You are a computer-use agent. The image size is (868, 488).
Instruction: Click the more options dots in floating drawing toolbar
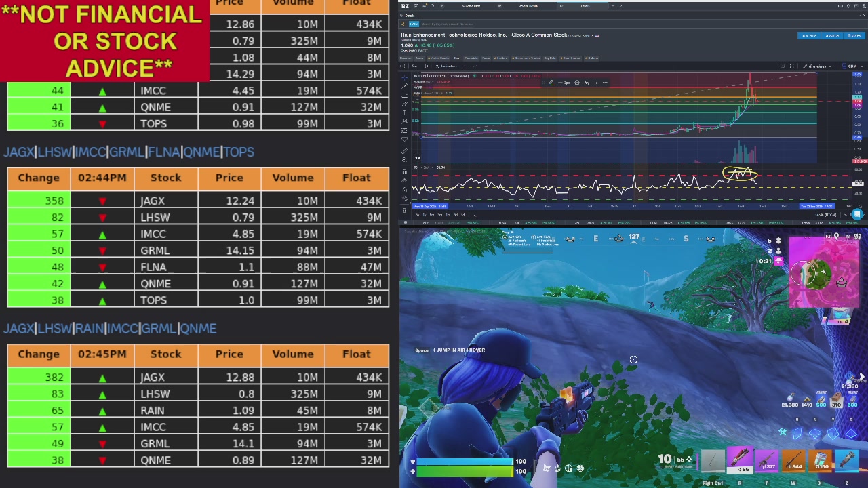point(605,83)
